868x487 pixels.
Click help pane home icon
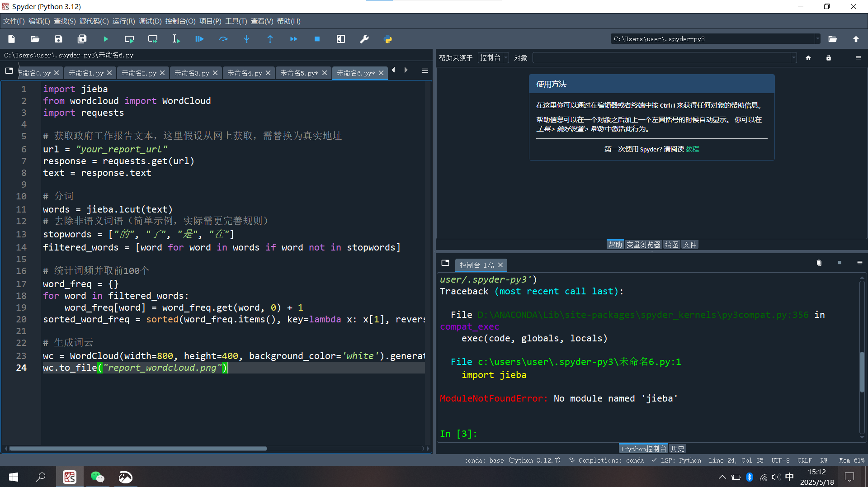(x=808, y=58)
